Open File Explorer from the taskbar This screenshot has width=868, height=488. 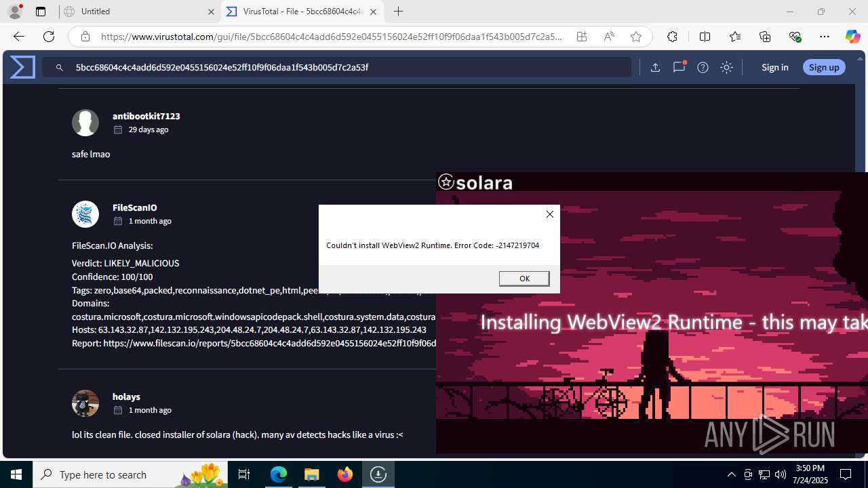pyautogui.click(x=312, y=474)
